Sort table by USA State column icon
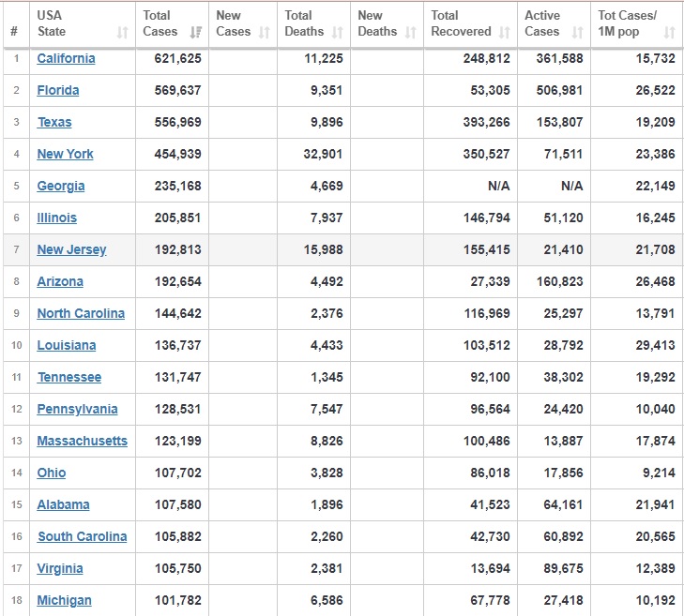 122,33
